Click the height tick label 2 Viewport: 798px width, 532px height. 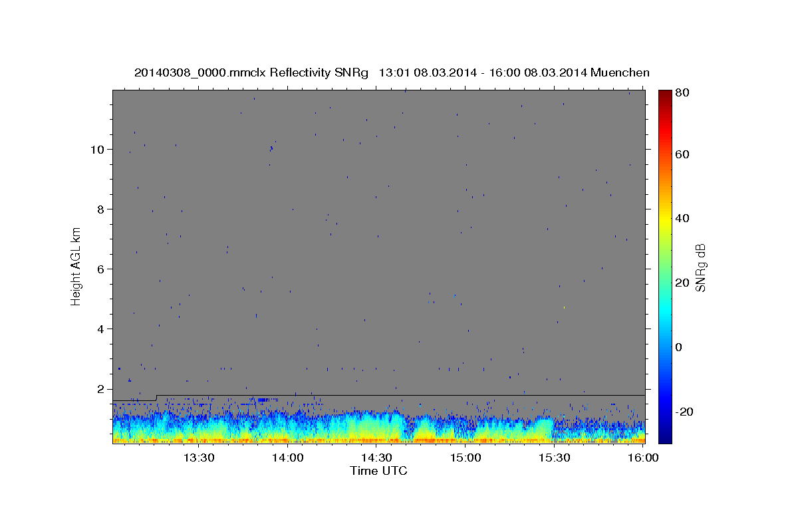click(x=100, y=389)
